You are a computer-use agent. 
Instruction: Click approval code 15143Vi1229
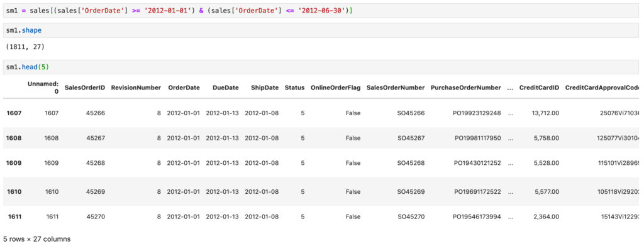619,217
